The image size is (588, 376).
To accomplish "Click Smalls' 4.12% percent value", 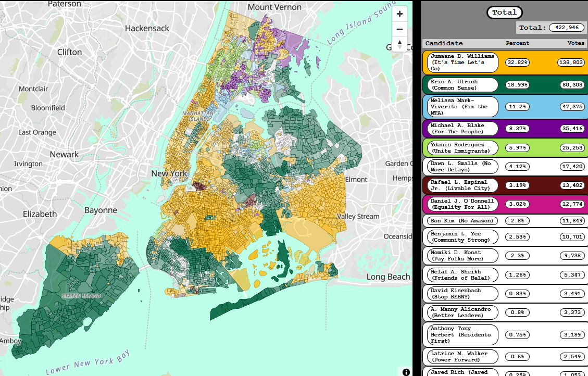I will click(518, 167).
